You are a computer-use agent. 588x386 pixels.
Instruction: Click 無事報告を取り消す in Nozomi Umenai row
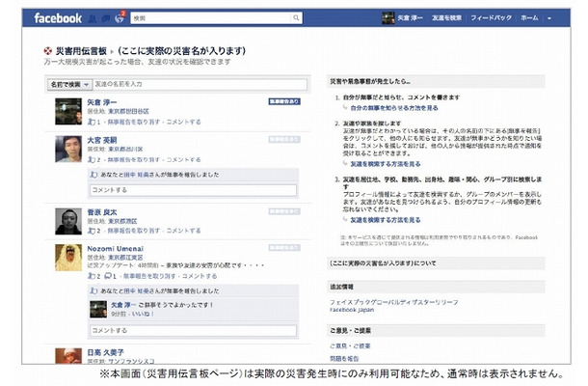[149, 276]
